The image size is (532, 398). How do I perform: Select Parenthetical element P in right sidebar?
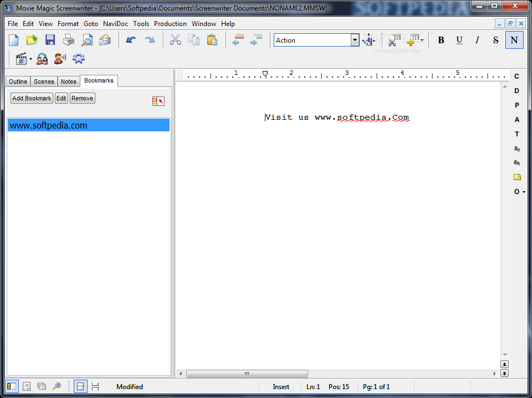click(516, 105)
